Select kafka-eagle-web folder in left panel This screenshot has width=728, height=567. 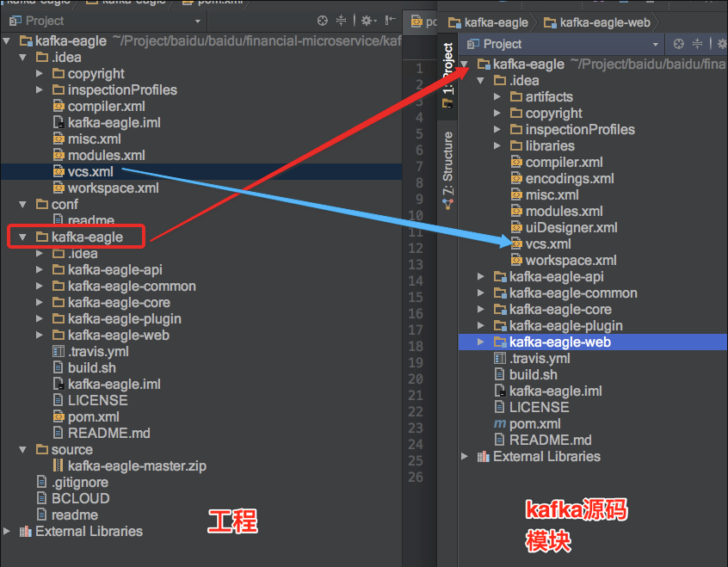point(111,336)
